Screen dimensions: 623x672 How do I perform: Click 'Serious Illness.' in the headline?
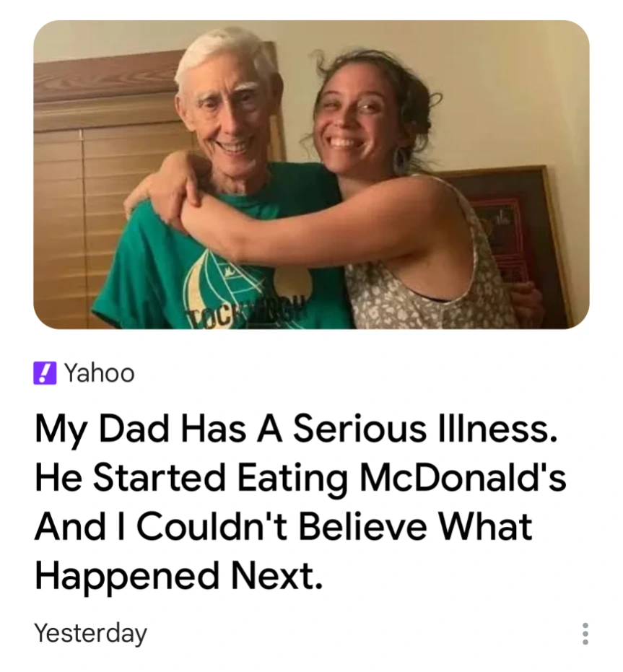coord(426,429)
